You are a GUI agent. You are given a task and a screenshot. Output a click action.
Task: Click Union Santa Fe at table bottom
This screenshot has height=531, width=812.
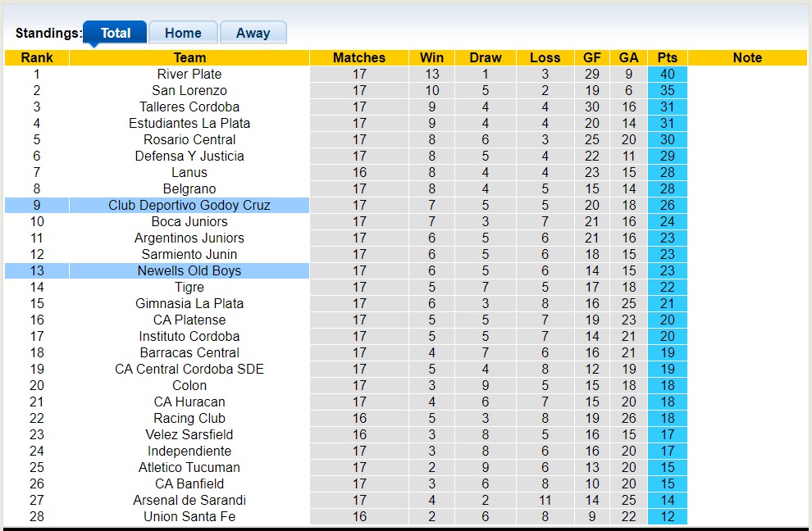(x=189, y=516)
